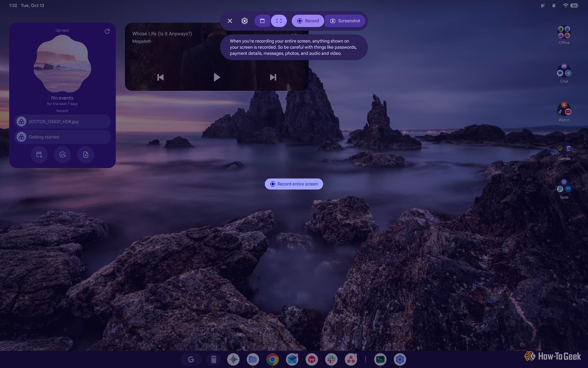Launch Files app from shelf
The width and height of the screenshot is (588, 368).
pos(253,359)
